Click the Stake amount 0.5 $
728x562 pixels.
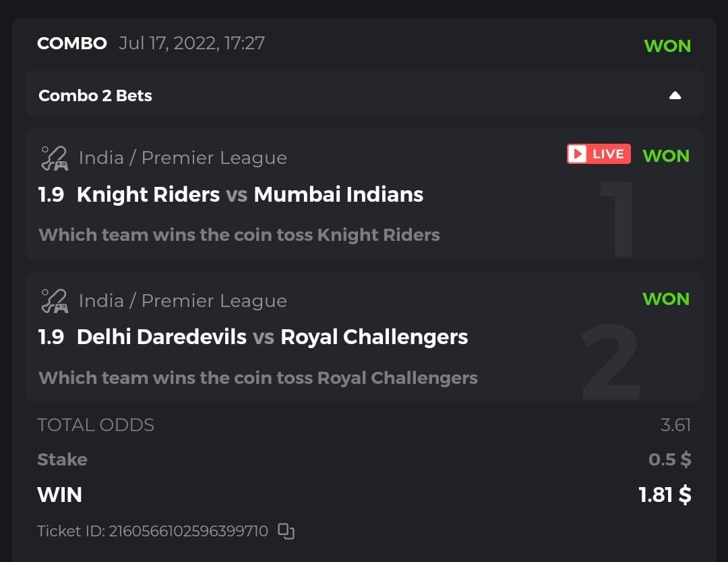(669, 459)
